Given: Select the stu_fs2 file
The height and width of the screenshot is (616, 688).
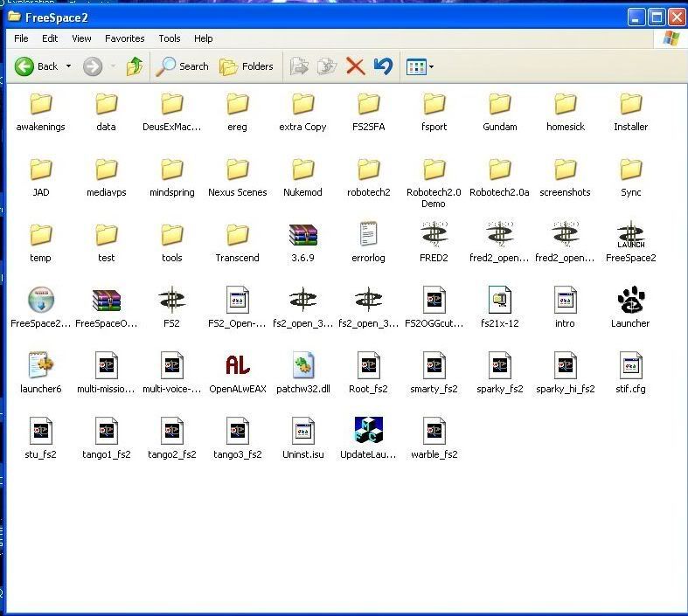Looking at the screenshot, I should coord(41,439).
